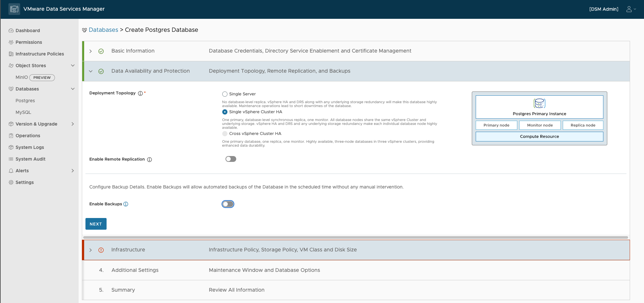Click the VMware Data Services Manager logo icon
Image resolution: width=644 pixels, height=303 pixels.
pyautogui.click(x=14, y=9)
